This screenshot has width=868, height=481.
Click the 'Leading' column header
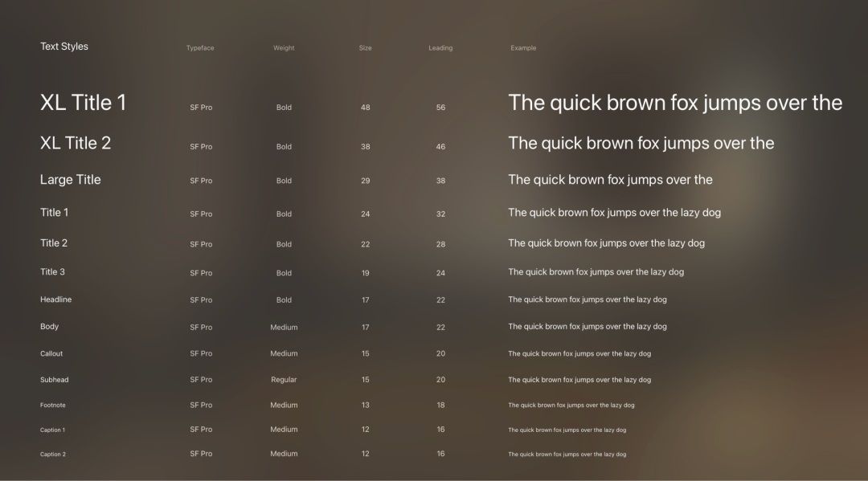pyautogui.click(x=440, y=48)
